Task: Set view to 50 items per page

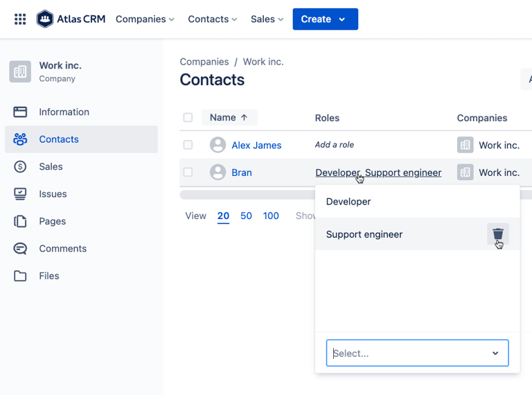Action: (x=246, y=216)
